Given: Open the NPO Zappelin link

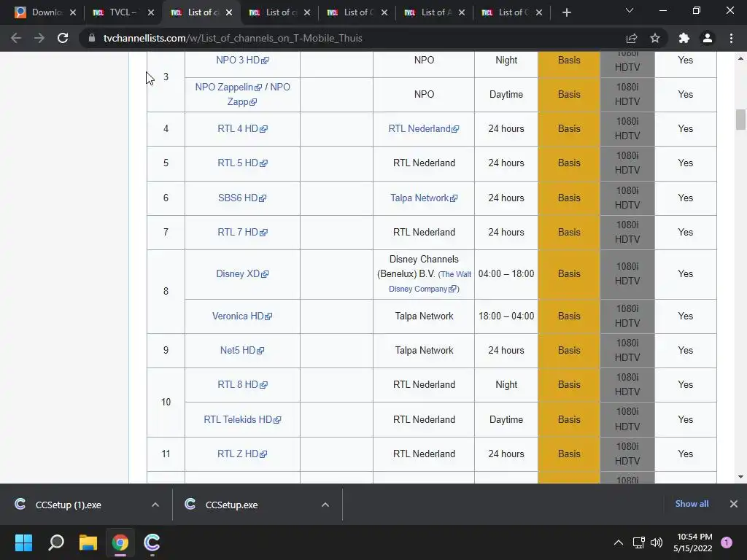Looking at the screenshot, I should (228, 87).
